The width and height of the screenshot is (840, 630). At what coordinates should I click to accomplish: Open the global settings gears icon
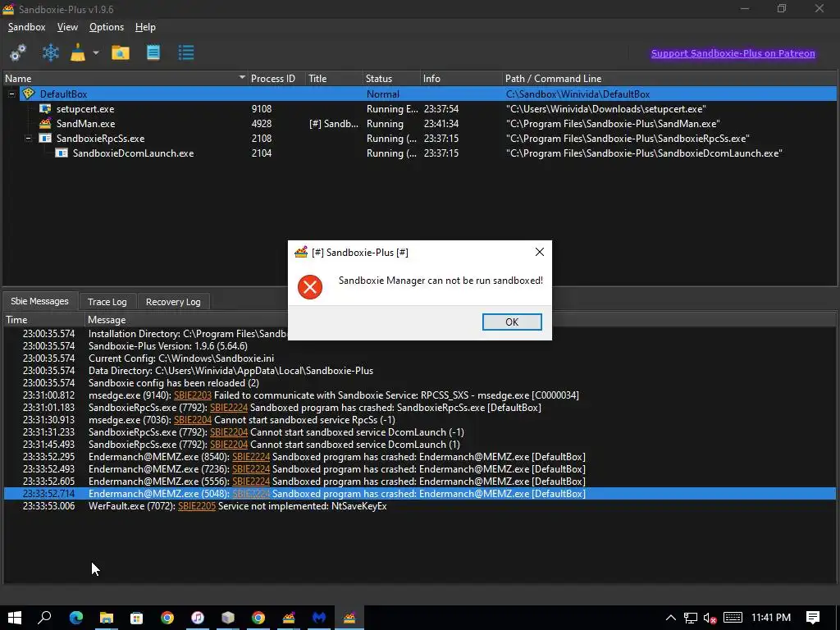point(18,52)
